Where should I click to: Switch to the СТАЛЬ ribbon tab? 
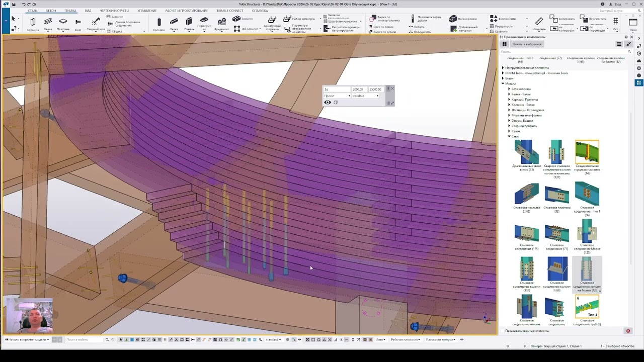coord(33,11)
